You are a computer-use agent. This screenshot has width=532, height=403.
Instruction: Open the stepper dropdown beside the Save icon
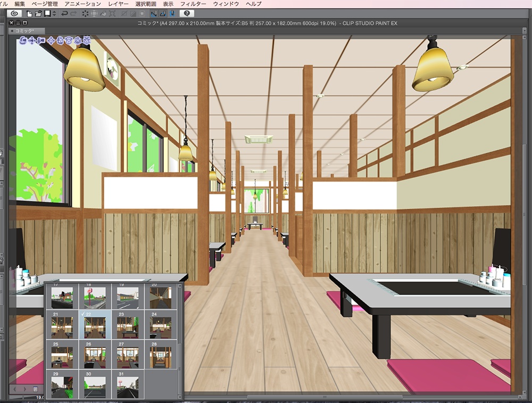coord(54,15)
